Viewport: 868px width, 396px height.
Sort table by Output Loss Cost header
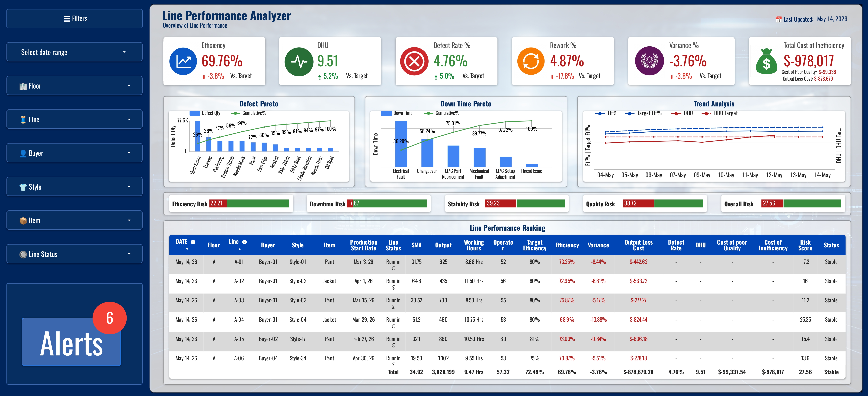coord(639,245)
